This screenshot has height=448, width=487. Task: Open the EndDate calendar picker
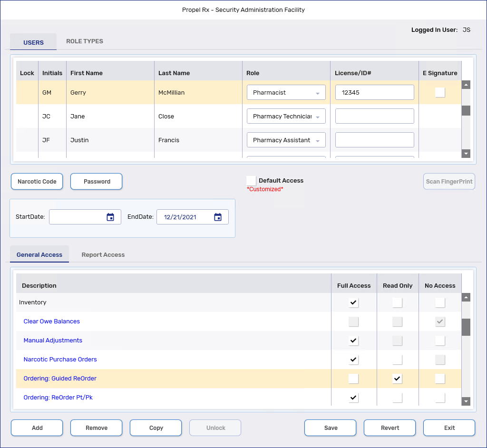click(x=218, y=217)
